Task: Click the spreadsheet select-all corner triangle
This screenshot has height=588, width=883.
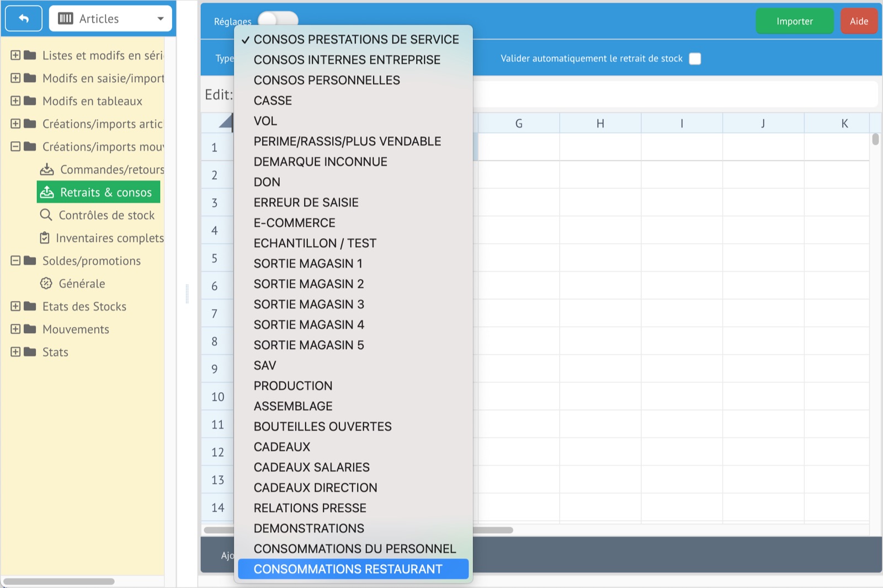Action: click(x=225, y=122)
